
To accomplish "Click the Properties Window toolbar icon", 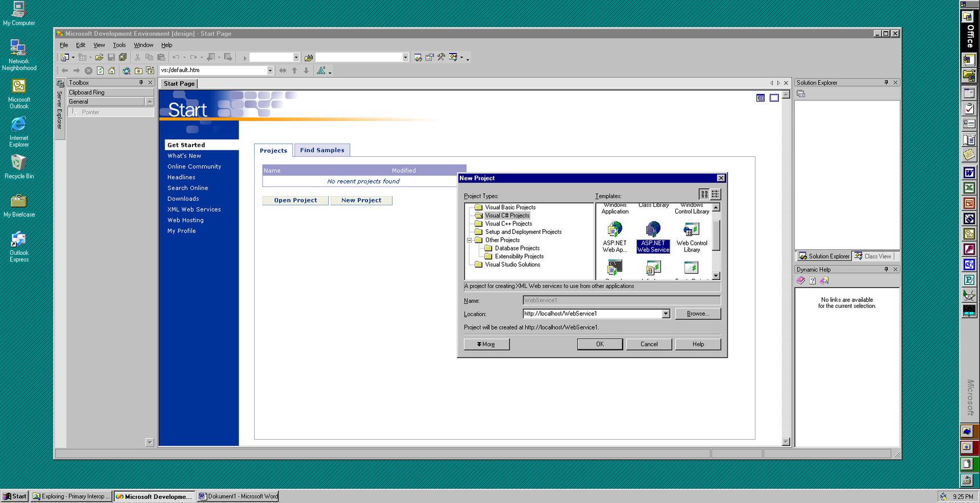I will tap(430, 57).
